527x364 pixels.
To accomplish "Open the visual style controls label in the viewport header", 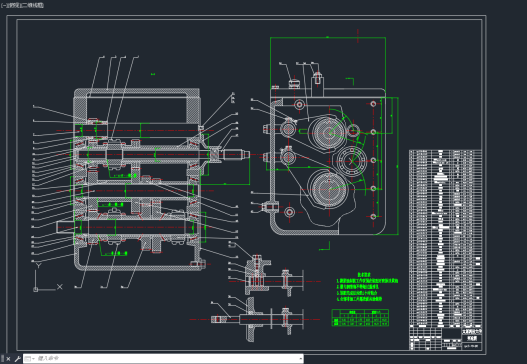I will [x=32, y=5].
